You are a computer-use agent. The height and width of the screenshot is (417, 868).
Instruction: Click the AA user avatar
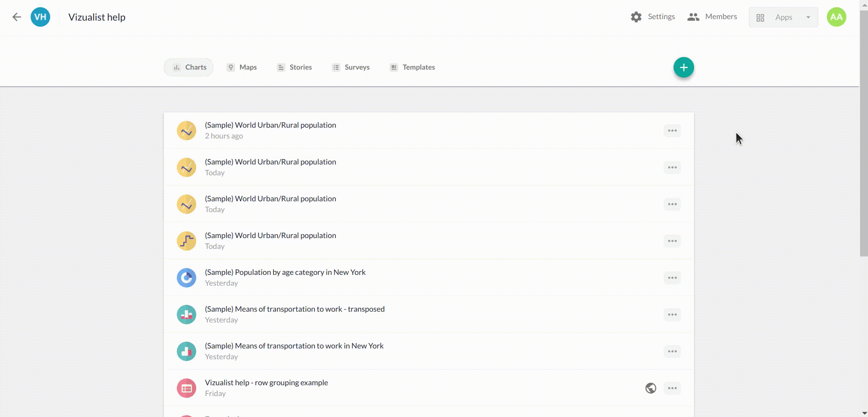tap(836, 17)
